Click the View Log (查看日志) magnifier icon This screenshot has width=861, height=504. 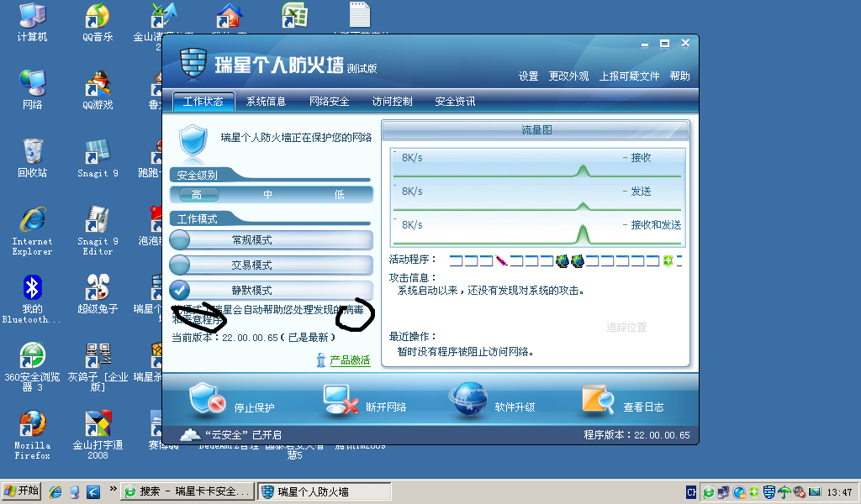[x=598, y=399]
